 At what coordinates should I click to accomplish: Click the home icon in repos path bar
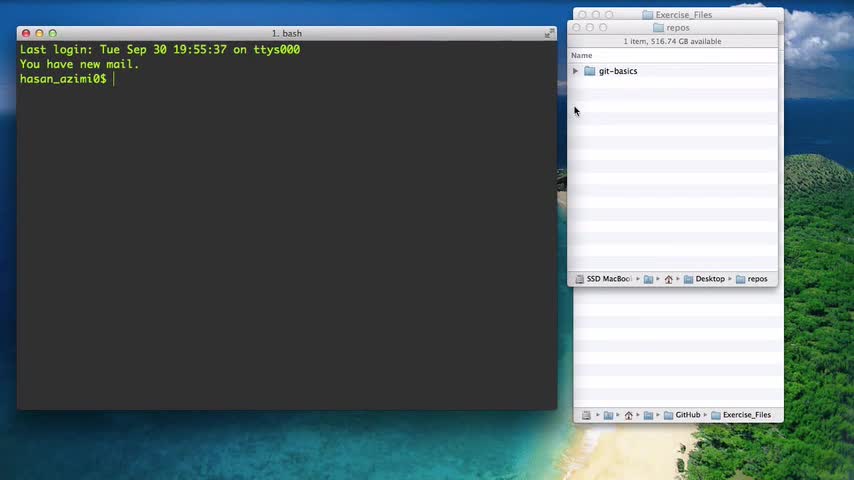[x=668, y=279]
